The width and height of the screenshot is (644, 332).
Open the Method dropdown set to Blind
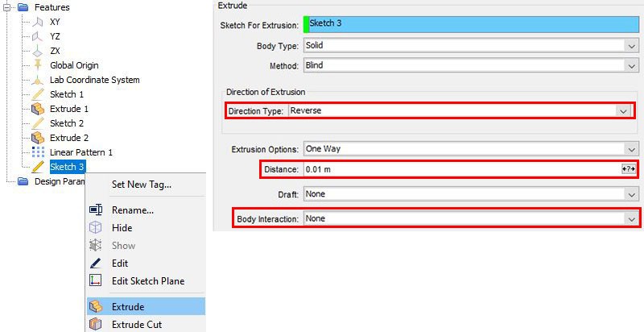click(x=630, y=65)
